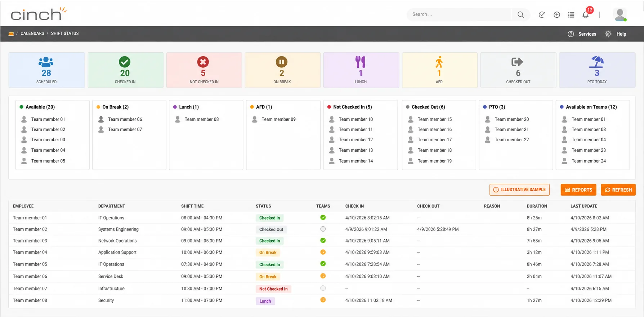The height and width of the screenshot is (317, 644).
Task: Open the SHIFT STATUS breadcrumb
Action: [65, 34]
